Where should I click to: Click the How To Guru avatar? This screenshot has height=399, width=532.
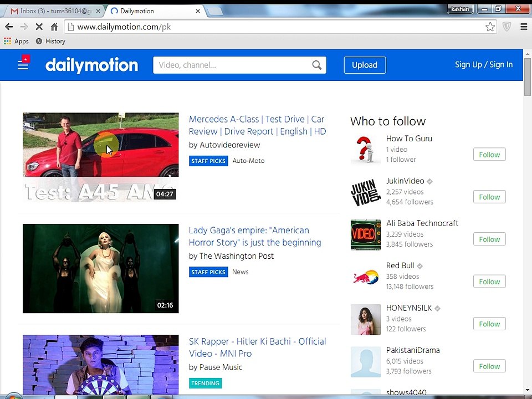365,149
